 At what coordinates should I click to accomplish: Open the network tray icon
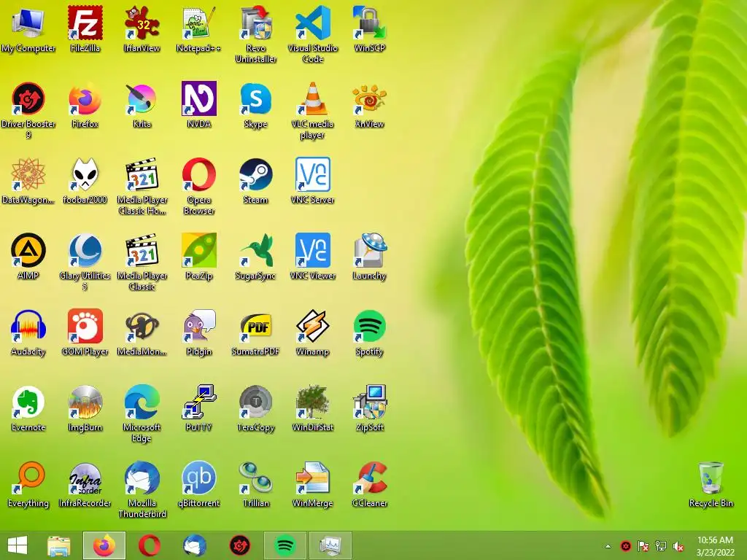click(661, 546)
